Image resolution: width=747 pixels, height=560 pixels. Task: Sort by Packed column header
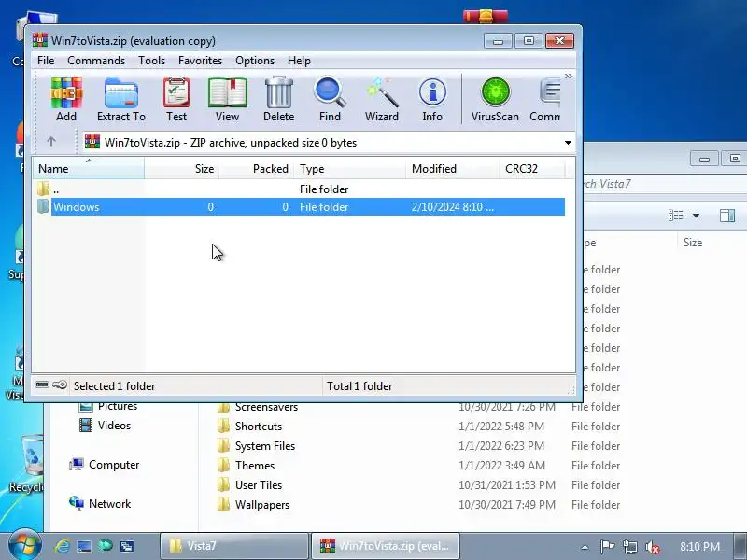click(256, 169)
